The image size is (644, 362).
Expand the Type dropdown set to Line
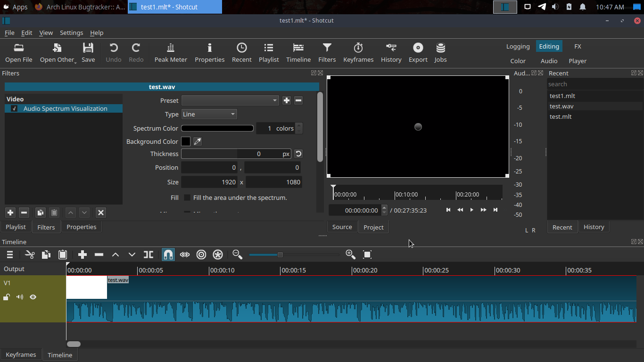[x=209, y=114]
